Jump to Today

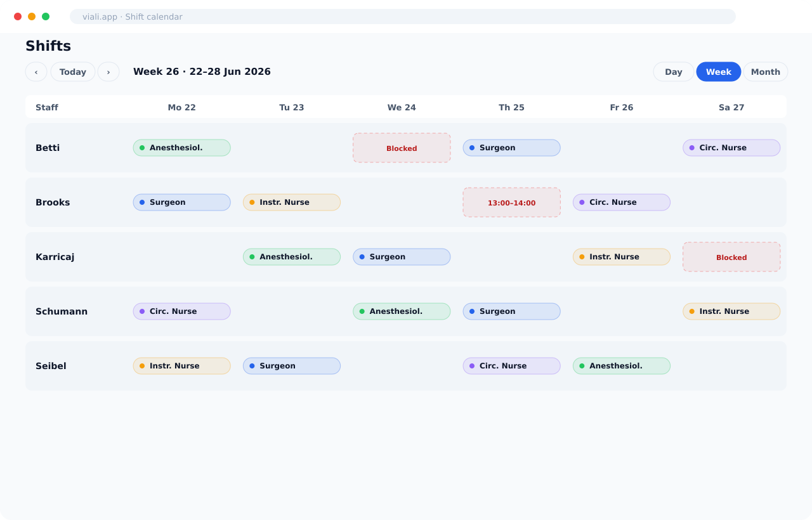(73, 72)
